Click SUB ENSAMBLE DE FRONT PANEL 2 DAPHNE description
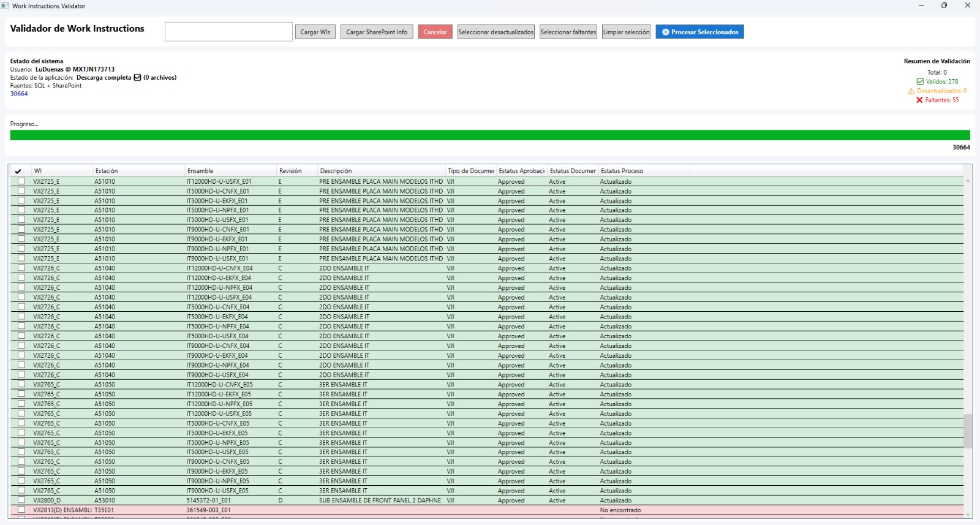 [x=380, y=500]
